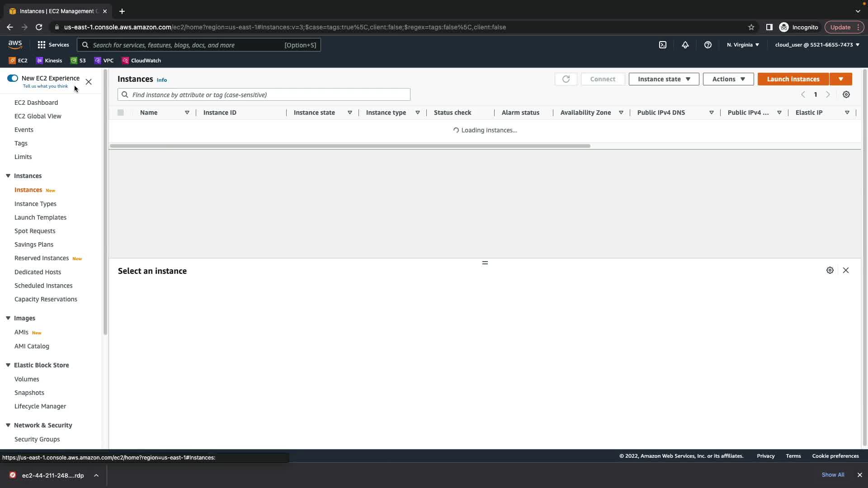This screenshot has height=488, width=868.
Task: Open details panel settings gear
Action: click(x=830, y=270)
